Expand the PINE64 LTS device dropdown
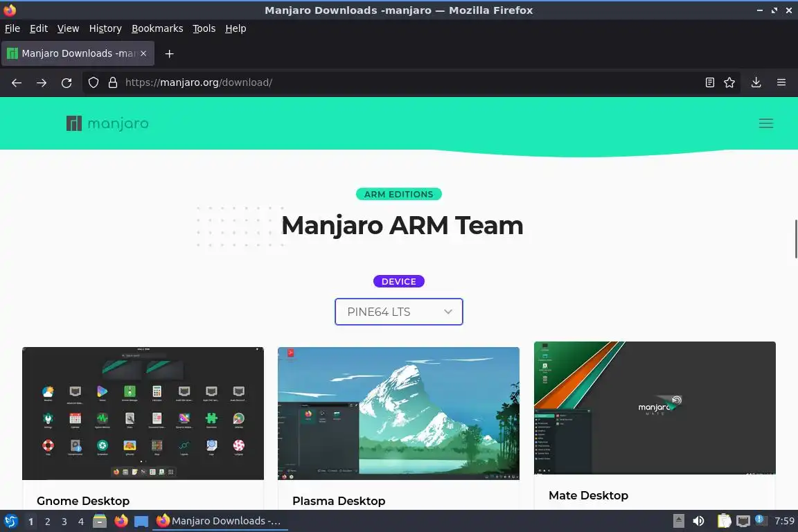 399,312
